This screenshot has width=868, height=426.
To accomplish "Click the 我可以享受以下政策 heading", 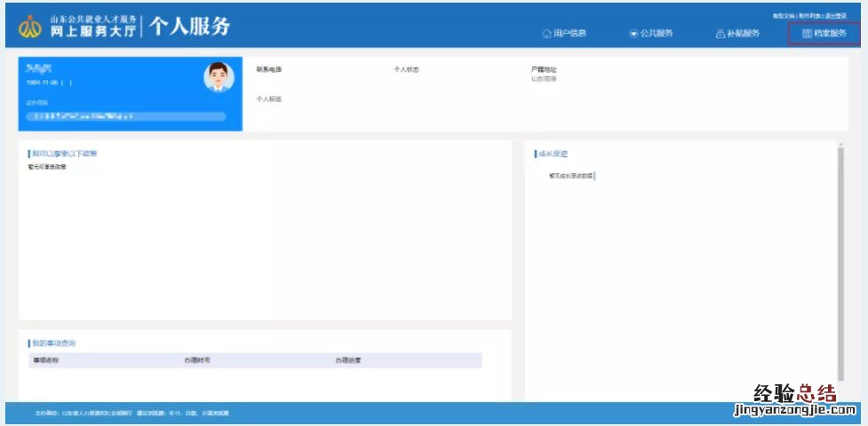I will 63,154.
